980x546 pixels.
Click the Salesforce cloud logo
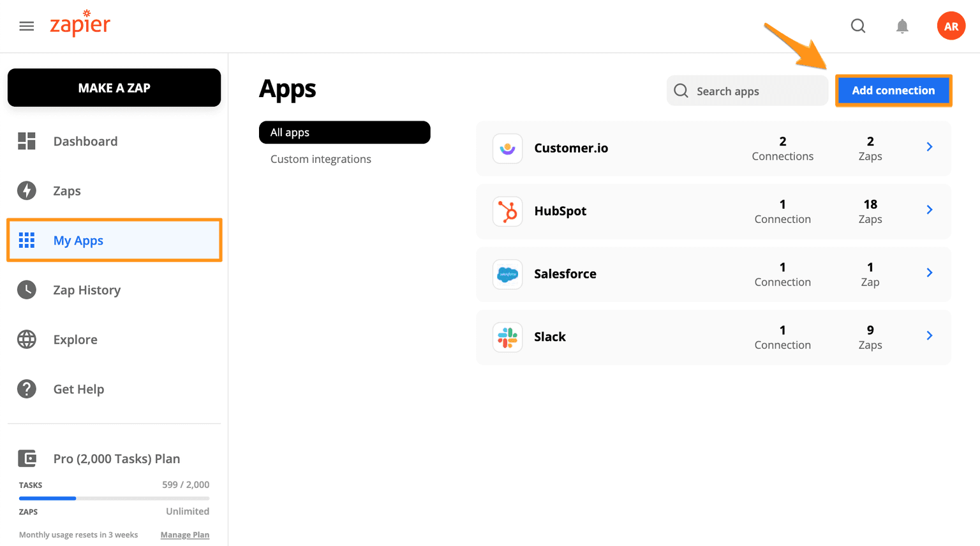pos(508,274)
